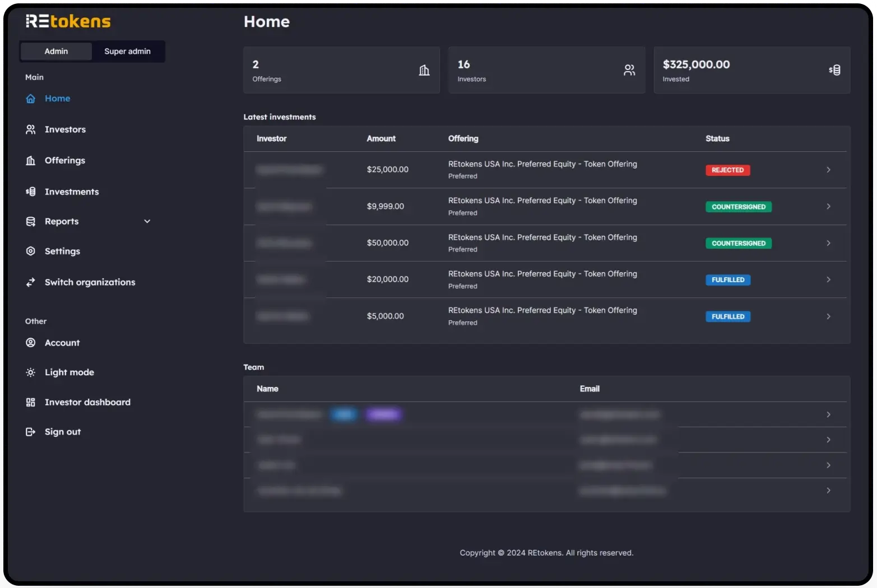The image size is (877, 588).
Task: Click the Offering column header
Action: pos(463,139)
